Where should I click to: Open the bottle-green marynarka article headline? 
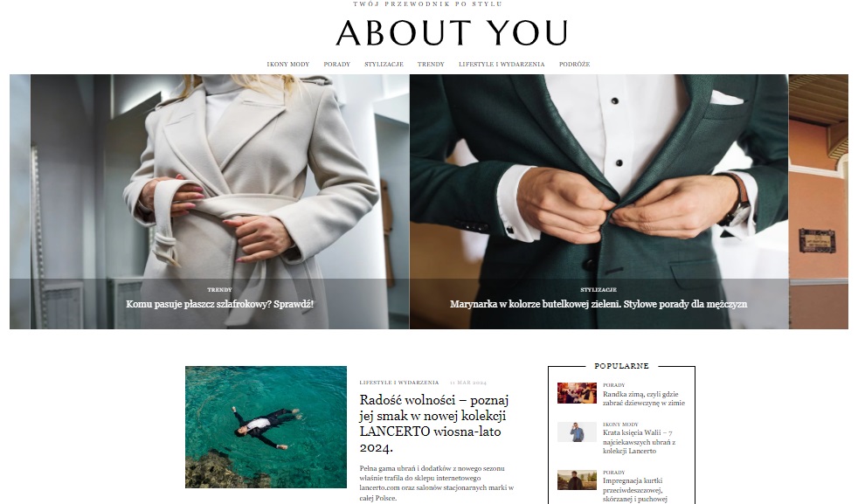(599, 304)
